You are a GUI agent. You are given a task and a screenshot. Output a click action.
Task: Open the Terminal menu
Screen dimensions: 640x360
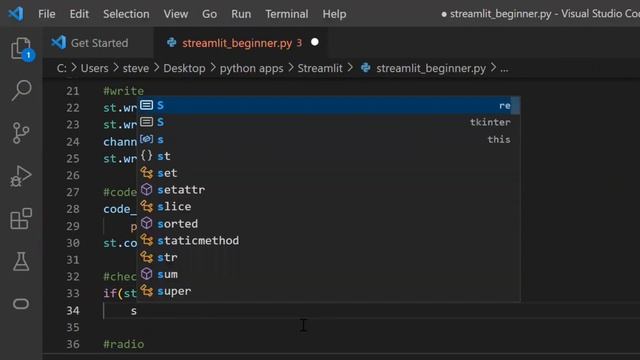click(287, 14)
